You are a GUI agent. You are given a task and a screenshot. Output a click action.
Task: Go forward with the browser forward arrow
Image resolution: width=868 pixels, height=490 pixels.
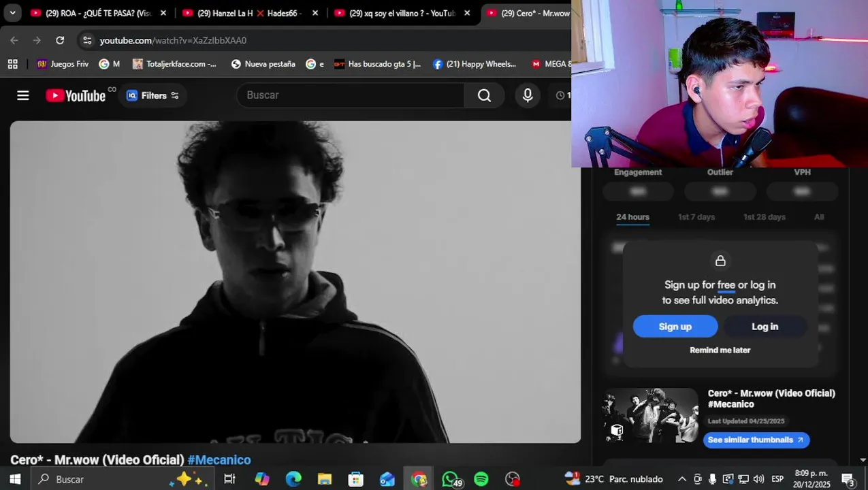pos(37,40)
